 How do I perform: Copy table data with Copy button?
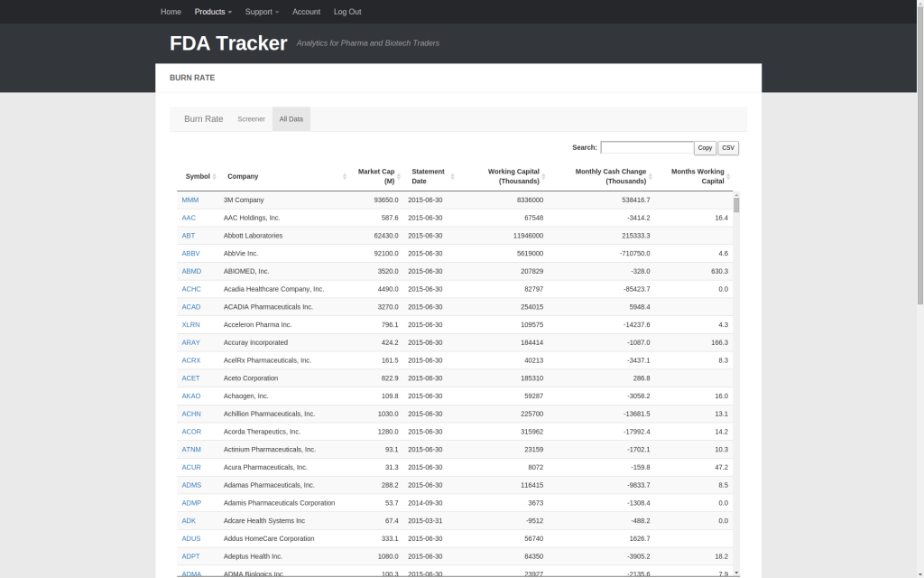point(705,148)
